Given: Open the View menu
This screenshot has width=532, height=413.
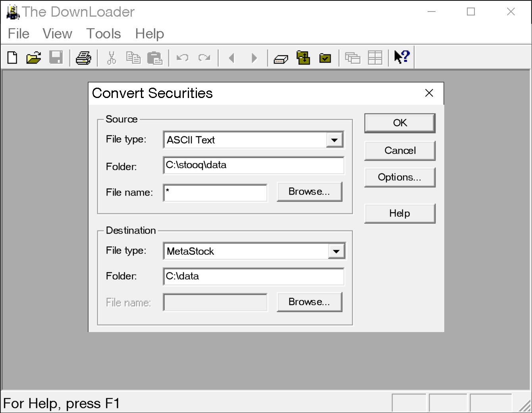Looking at the screenshot, I should pyautogui.click(x=57, y=34).
